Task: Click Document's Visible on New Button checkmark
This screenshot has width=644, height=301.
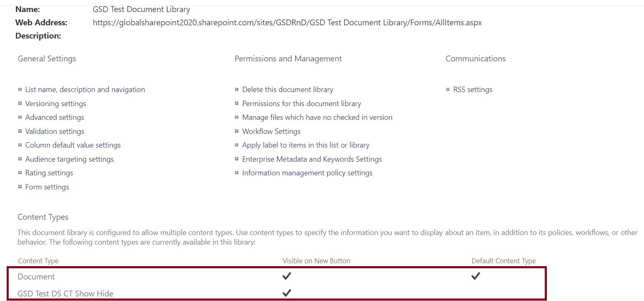Action: coord(286,276)
